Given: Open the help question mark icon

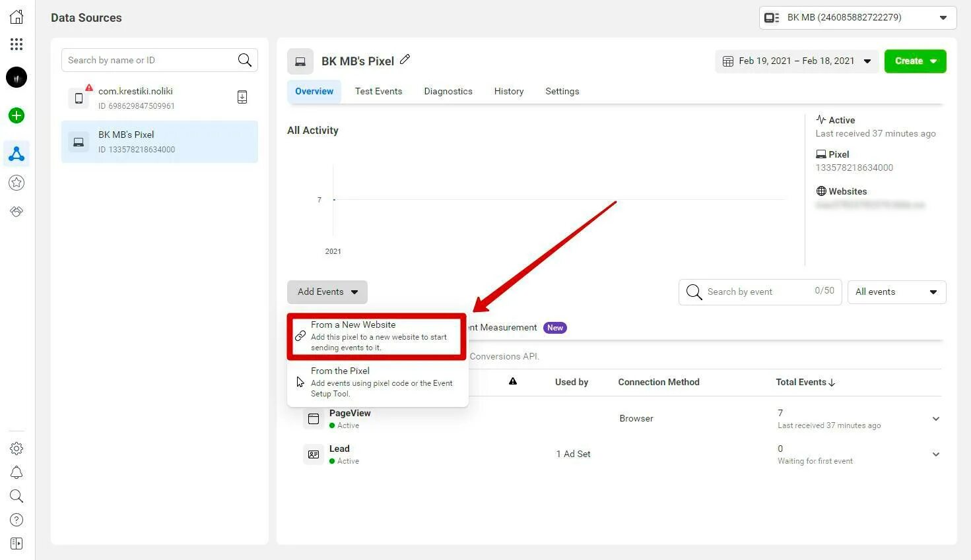Looking at the screenshot, I should coord(17,520).
